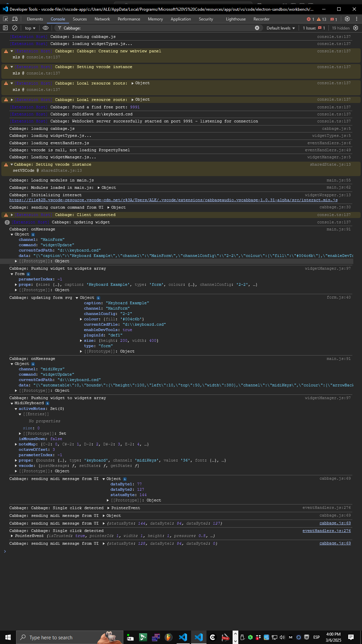Collapse the Form object tree
Viewport: 362px width, 644px height.
point(12,274)
